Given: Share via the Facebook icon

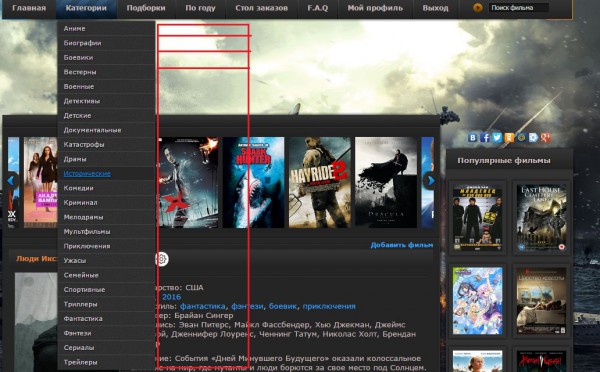Looking at the screenshot, I should click(485, 137).
